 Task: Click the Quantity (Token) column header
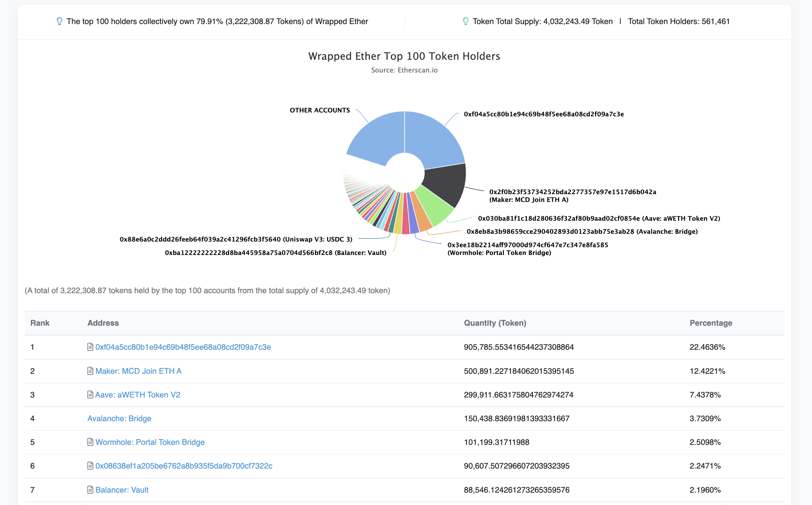[495, 323]
